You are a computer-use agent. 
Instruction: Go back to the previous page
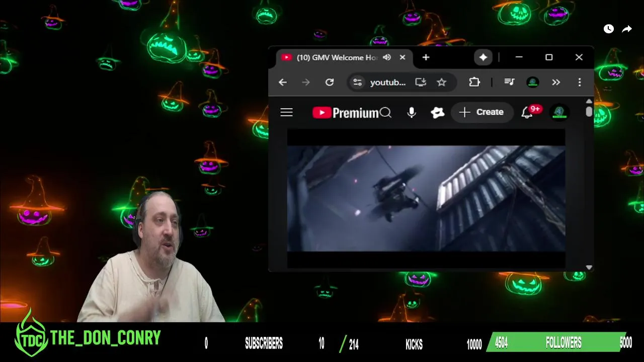[283, 82]
